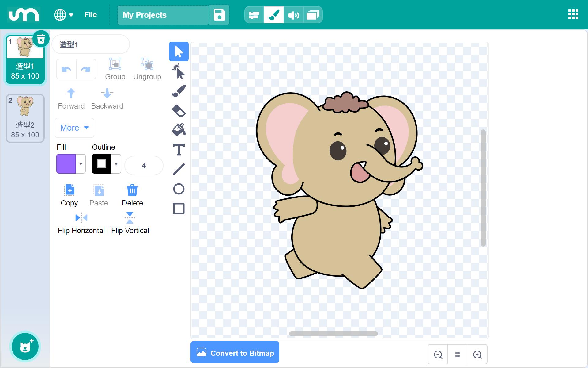The image size is (588, 368).
Task: Add a new costume with cat button
Action: coord(25,347)
